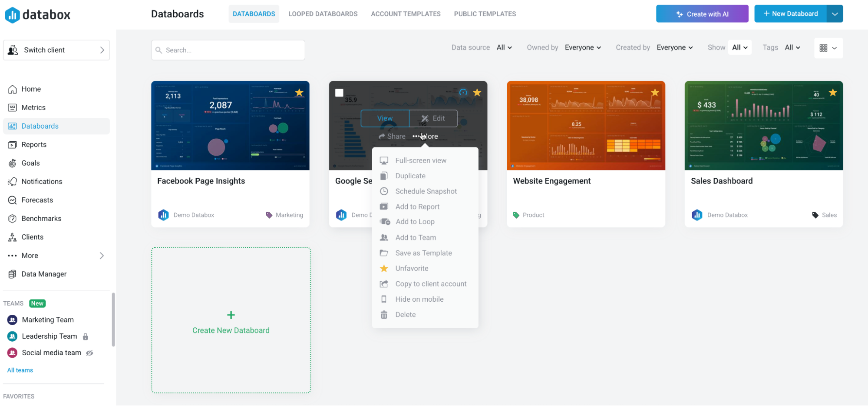Open Data Manager from the sidebar
This screenshot has height=406, width=868.
coord(43,274)
